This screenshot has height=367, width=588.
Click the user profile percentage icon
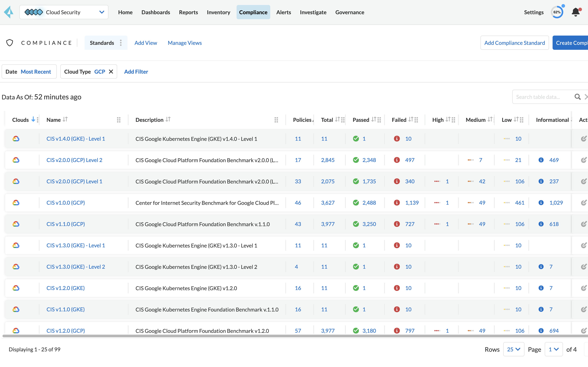(x=557, y=12)
